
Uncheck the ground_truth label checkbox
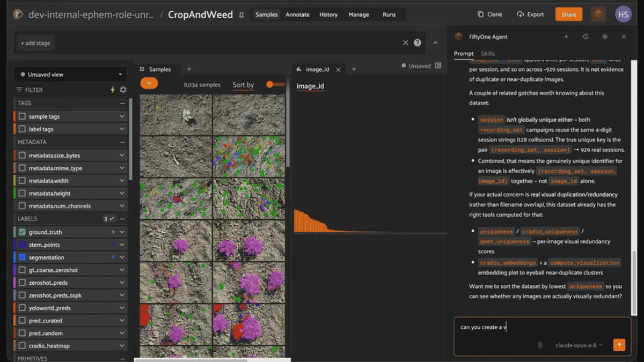click(x=22, y=232)
